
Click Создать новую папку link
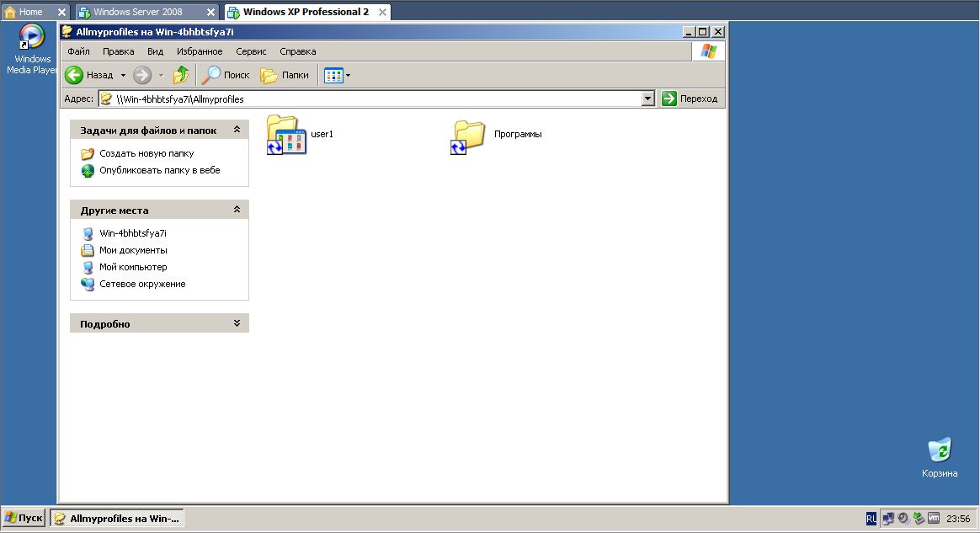[x=146, y=153]
